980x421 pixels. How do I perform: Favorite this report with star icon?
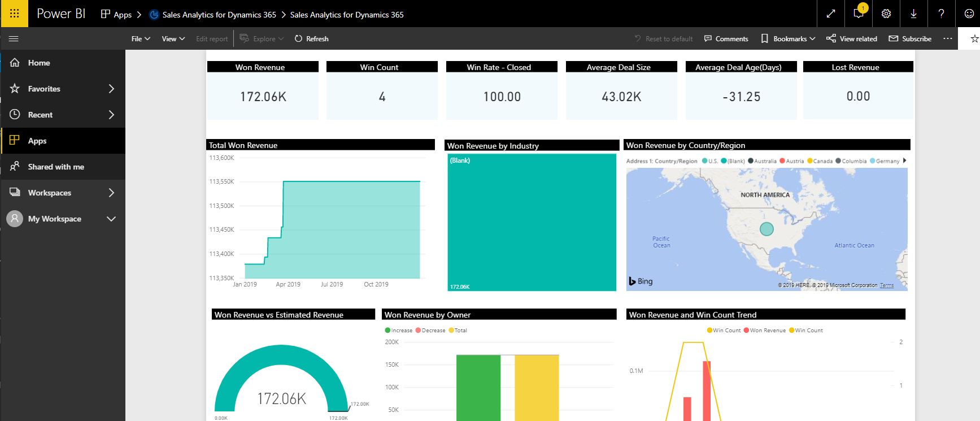(x=974, y=38)
